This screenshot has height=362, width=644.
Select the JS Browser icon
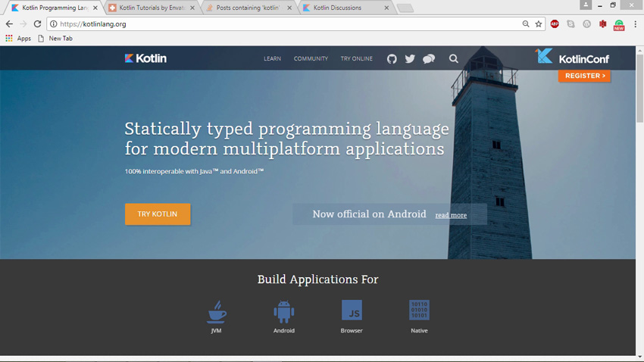[352, 310]
